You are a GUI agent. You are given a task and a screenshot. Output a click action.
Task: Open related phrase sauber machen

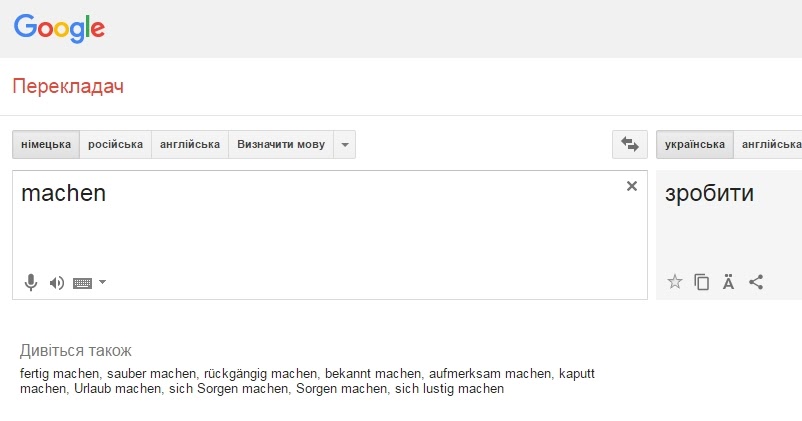151,373
